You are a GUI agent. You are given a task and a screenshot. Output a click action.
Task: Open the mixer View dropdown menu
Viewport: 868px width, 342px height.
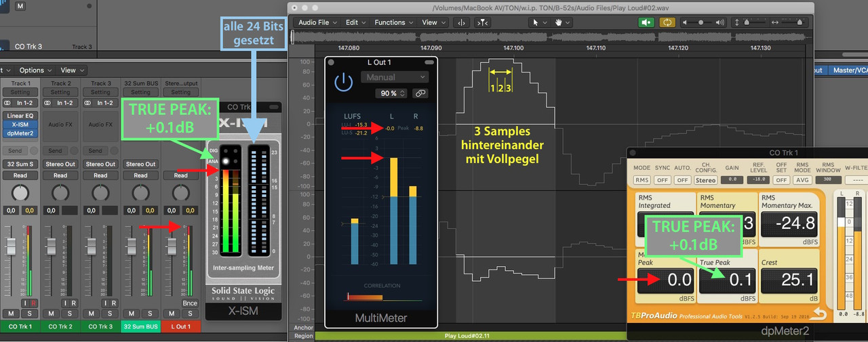(71, 70)
